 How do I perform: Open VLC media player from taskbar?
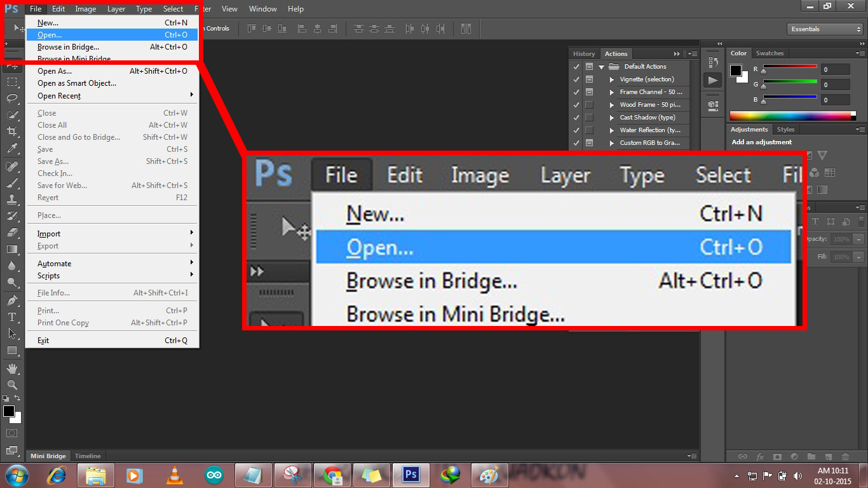pos(174,475)
